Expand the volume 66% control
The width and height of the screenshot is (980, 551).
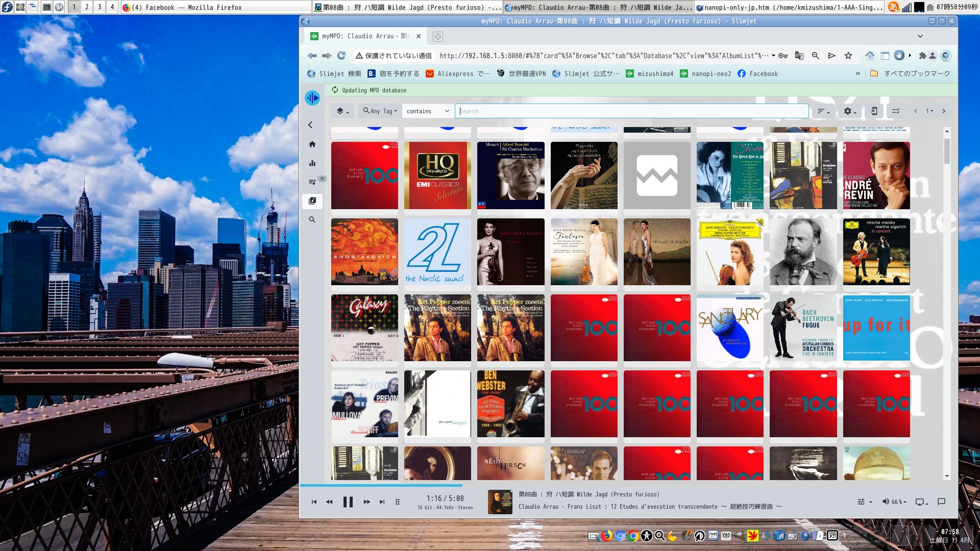[894, 502]
